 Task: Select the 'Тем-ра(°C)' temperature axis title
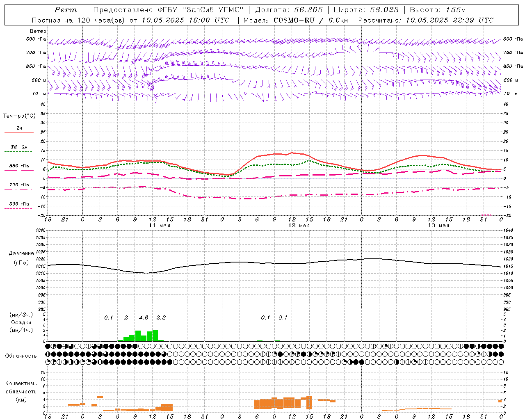click(19, 116)
